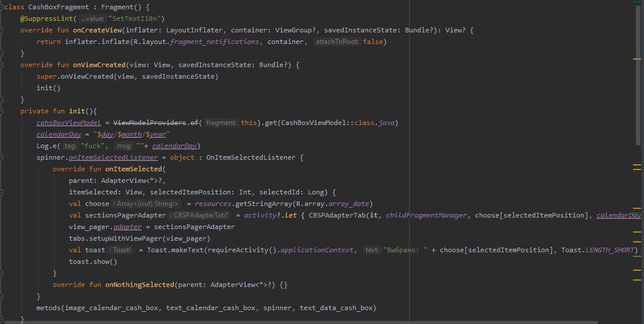Click the Log.e call
The width and height of the screenshot is (644, 324).
(46, 146)
